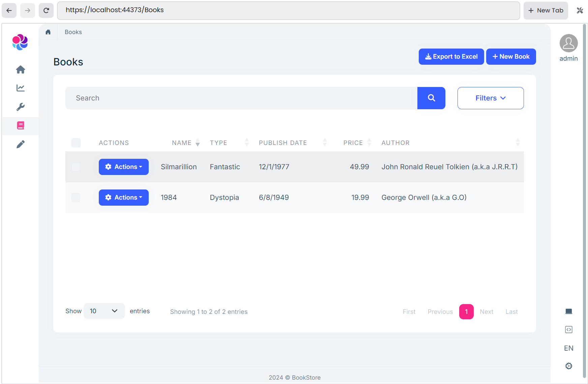Check the Silmarillion row checkbox
Image resolution: width=588 pixels, height=384 pixels.
[x=76, y=167]
